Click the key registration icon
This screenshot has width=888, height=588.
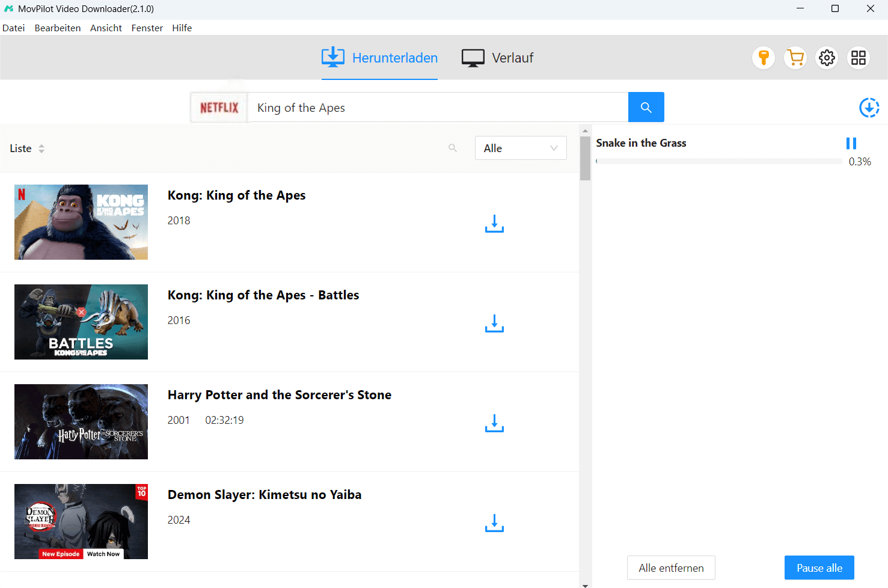[764, 58]
